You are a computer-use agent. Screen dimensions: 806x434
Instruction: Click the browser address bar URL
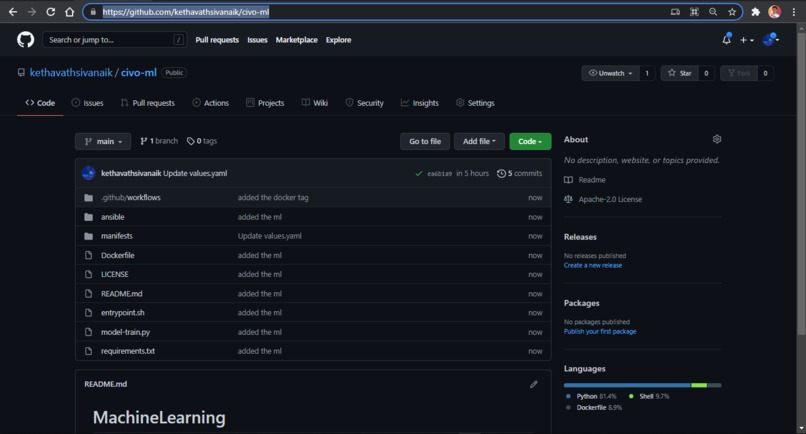[186, 12]
